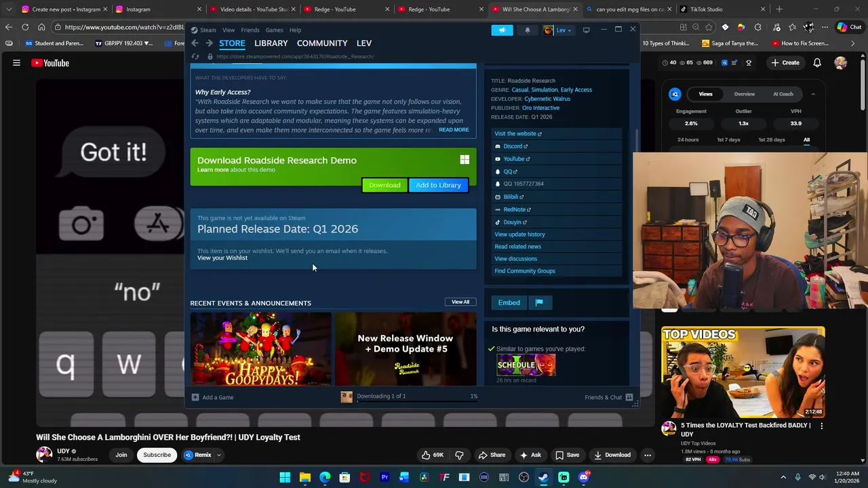Open the View menu in Steam
868x488 pixels.
[x=229, y=30]
